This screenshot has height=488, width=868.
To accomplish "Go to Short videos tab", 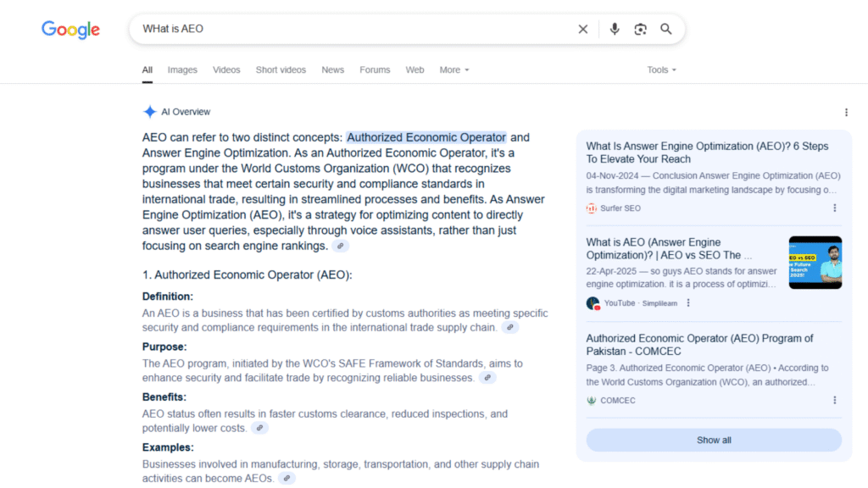I will point(281,70).
